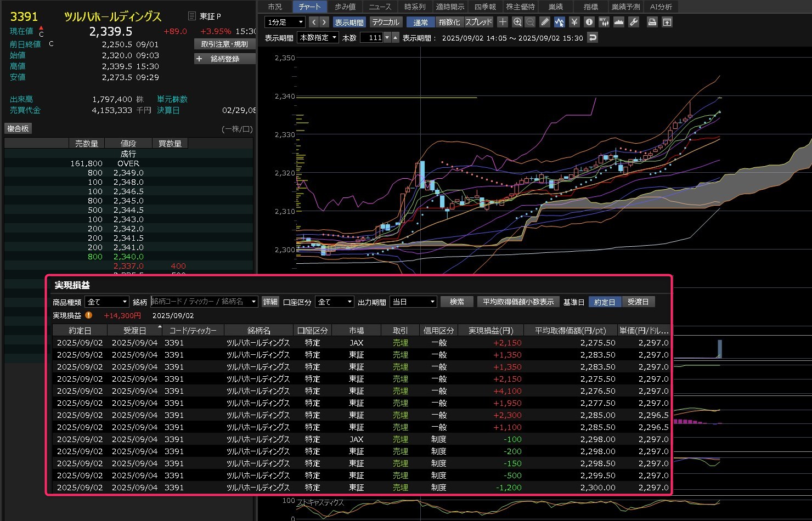
Task: Switch to the 歩み値 tab
Action: (345, 7)
